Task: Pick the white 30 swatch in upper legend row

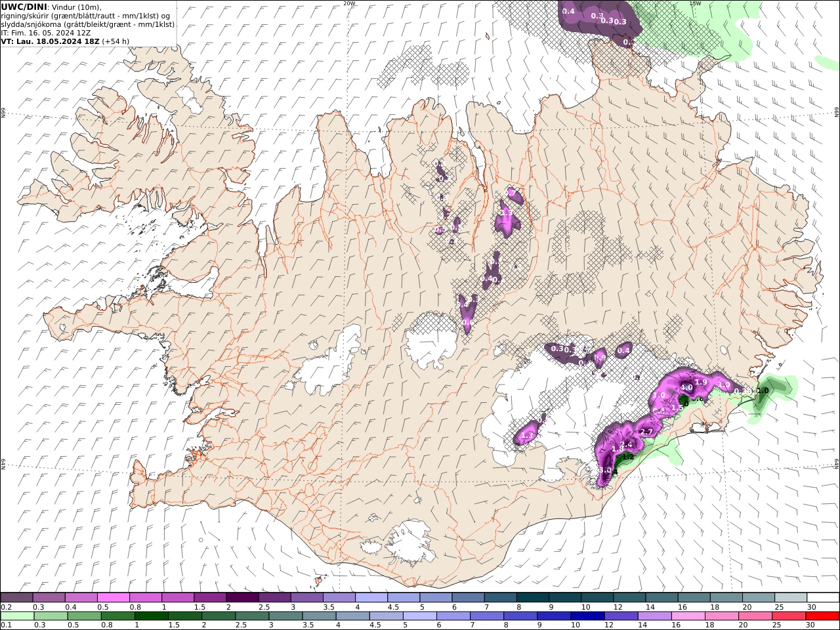Action: click(823, 598)
